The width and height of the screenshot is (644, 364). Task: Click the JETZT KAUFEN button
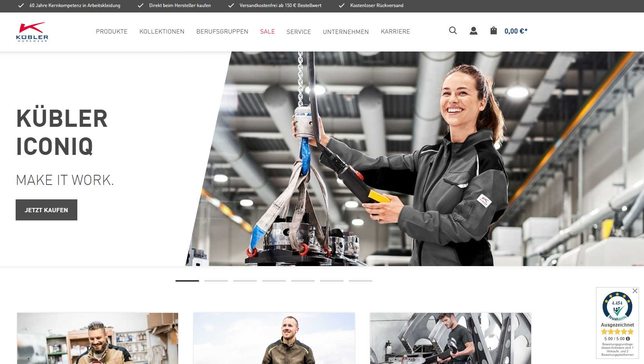point(46,210)
